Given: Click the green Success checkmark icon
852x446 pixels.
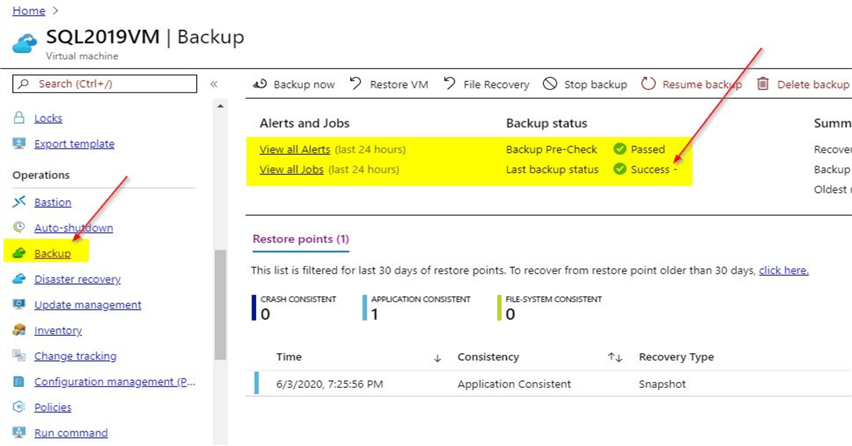Looking at the screenshot, I should [x=619, y=169].
